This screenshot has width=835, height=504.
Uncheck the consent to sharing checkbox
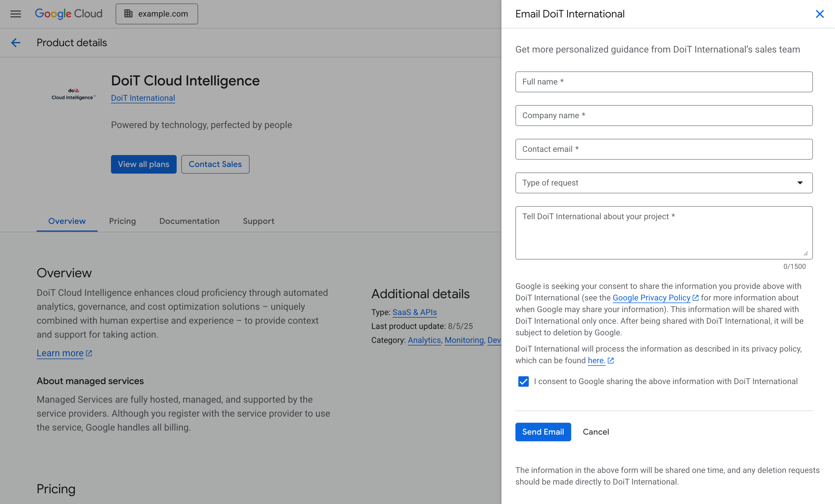coord(523,381)
